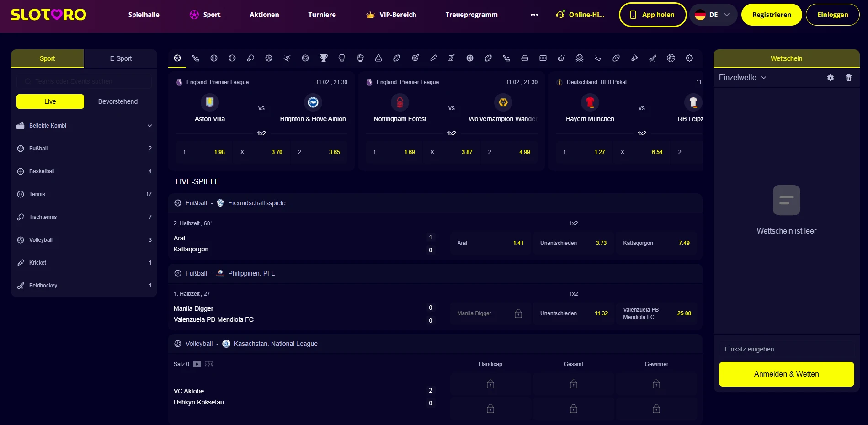This screenshot has height=425, width=868.
Task: Collapse the Beliebte Kombi section
Action: [149, 125]
